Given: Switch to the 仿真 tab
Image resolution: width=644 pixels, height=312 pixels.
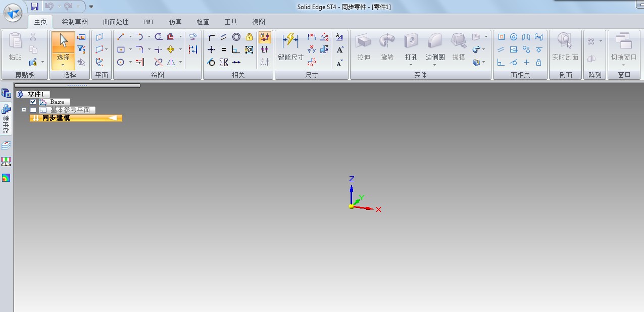Looking at the screenshot, I should pos(175,22).
